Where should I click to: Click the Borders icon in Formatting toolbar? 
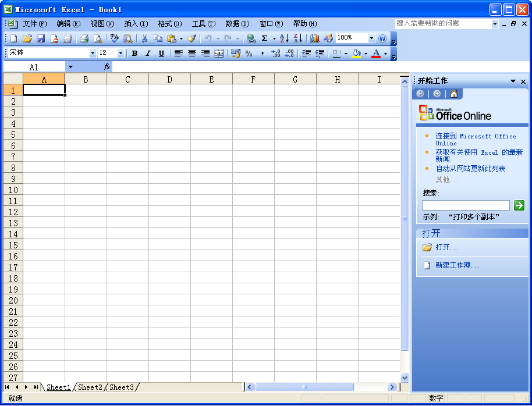pos(336,54)
